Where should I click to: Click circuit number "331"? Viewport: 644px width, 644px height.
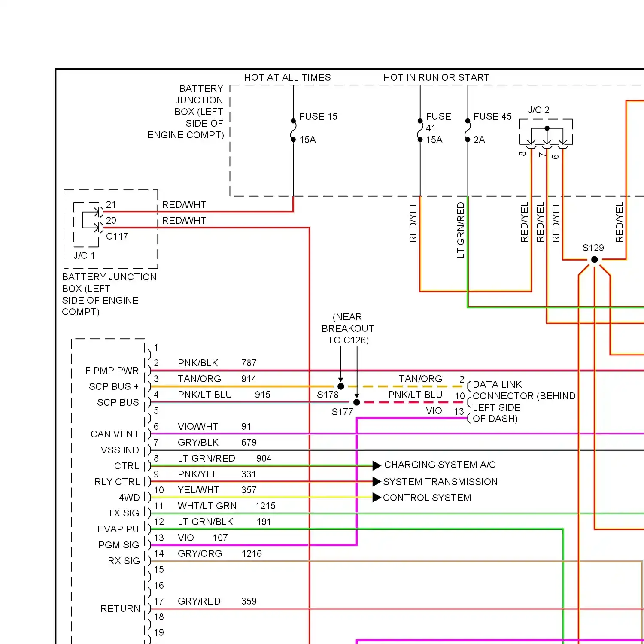click(x=249, y=474)
